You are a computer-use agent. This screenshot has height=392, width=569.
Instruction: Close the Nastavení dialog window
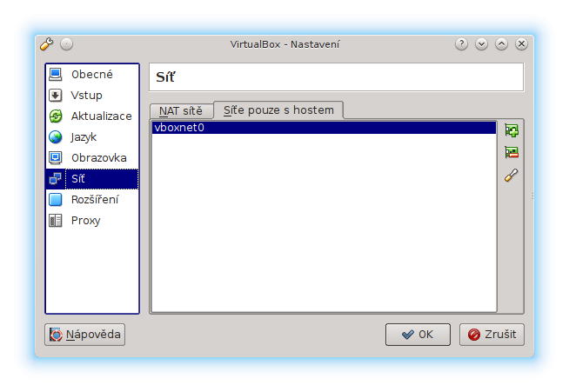tap(521, 44)
